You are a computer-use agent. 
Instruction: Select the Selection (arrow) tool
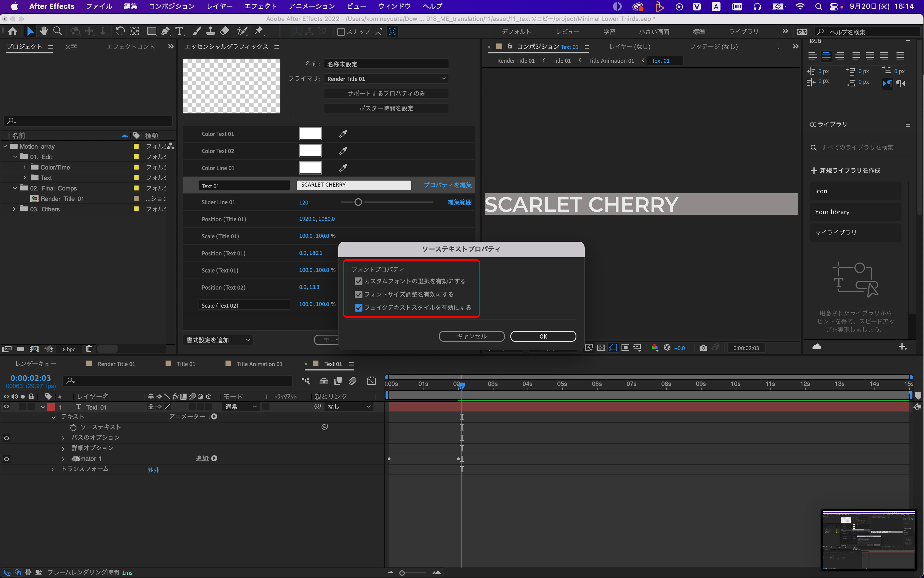tap(30, 31)
